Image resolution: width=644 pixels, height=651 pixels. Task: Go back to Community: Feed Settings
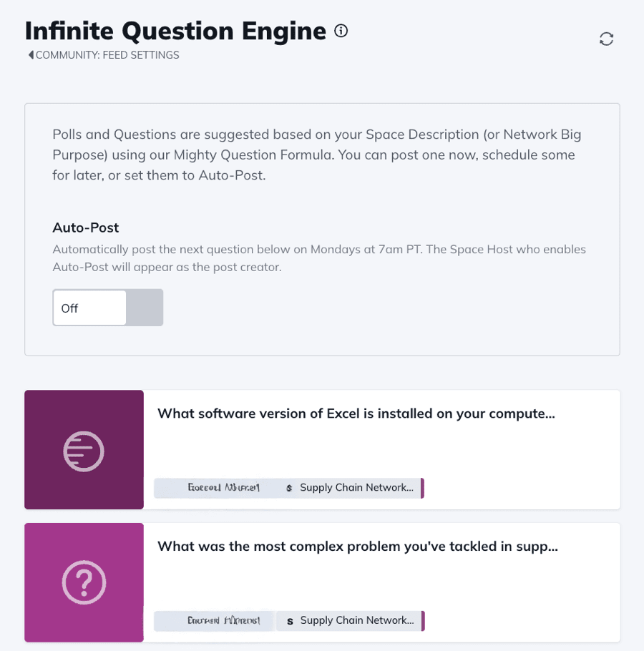point(107,55)
